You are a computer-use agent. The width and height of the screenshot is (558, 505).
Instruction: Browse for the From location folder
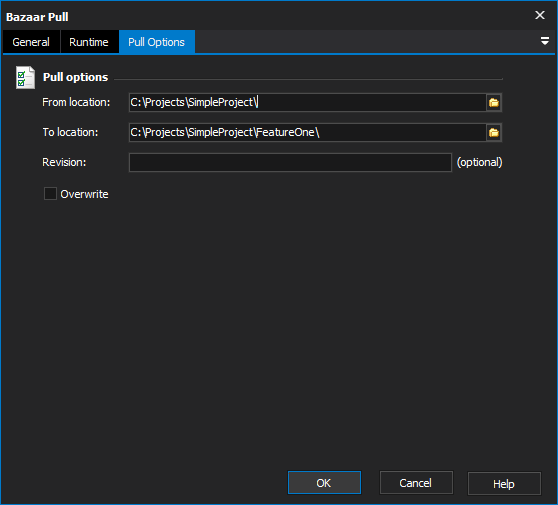494,102
